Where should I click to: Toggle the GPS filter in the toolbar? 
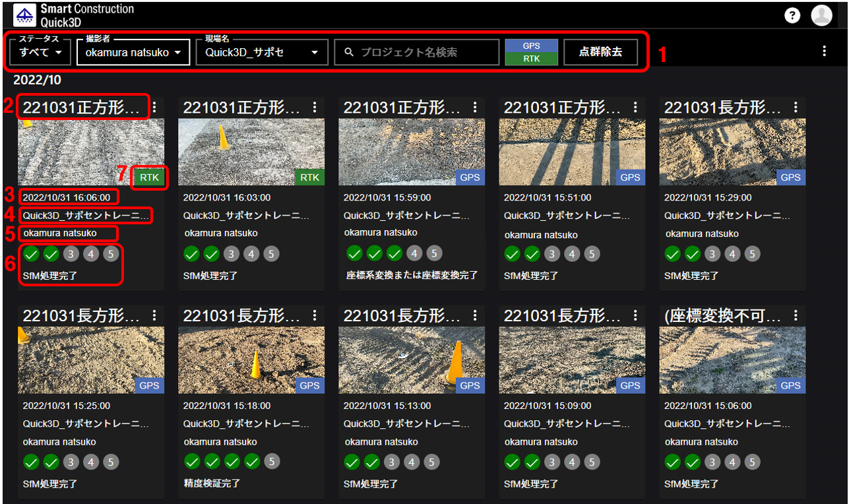tap(531, 46)
